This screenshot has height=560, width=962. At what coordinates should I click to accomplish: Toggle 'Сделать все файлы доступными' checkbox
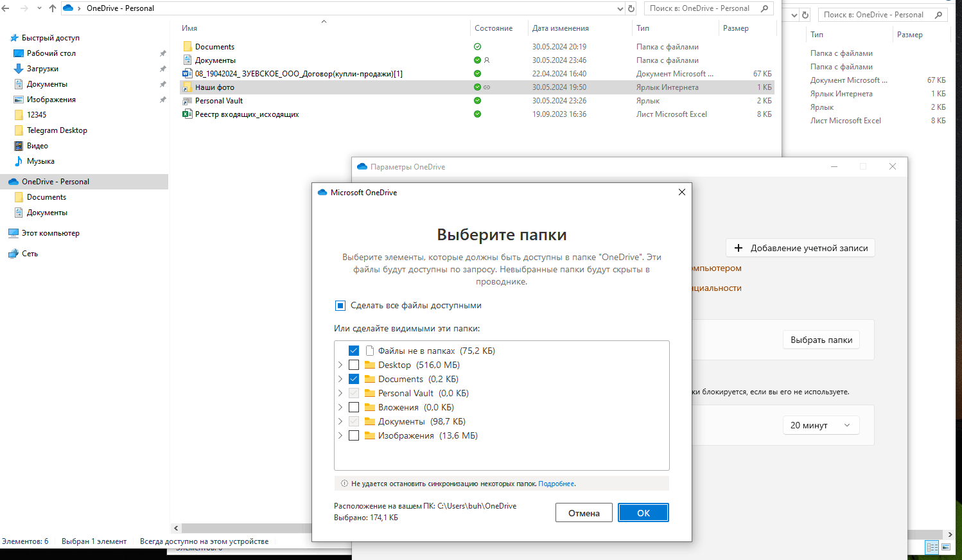(340, 306)
